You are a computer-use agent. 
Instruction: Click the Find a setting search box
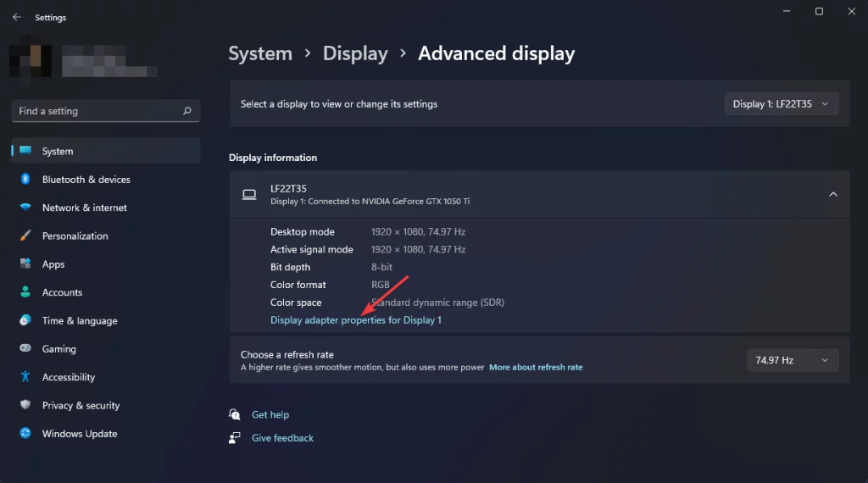pos(106,111)
